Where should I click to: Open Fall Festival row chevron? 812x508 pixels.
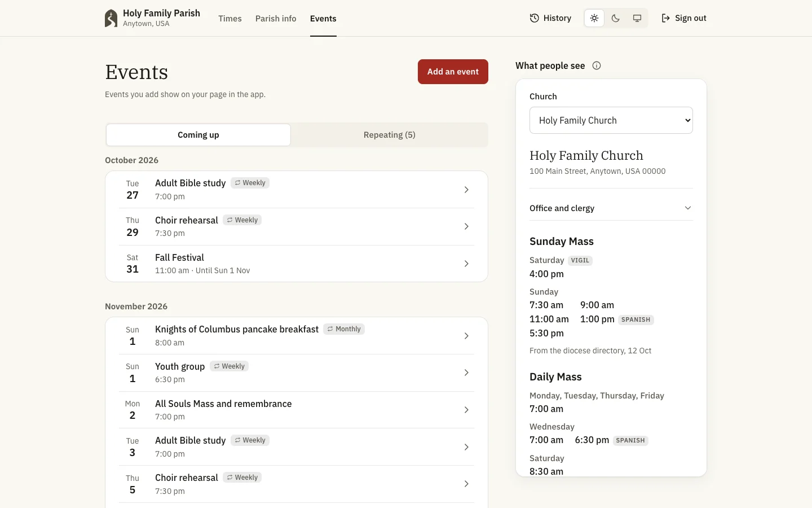pyautogui.click(x=466, y=264)
